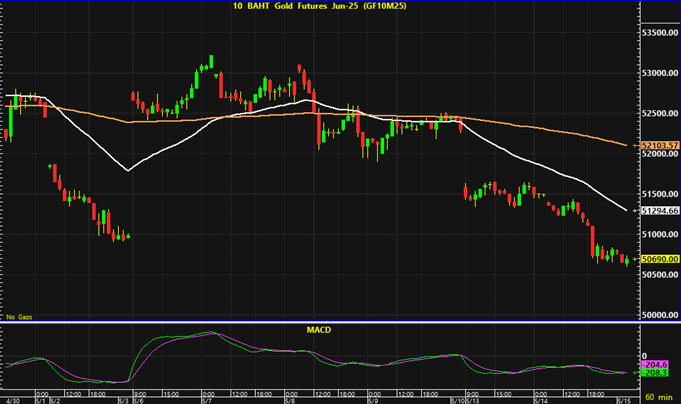Click the divider bar above MACD pane

tap(319, 321)
